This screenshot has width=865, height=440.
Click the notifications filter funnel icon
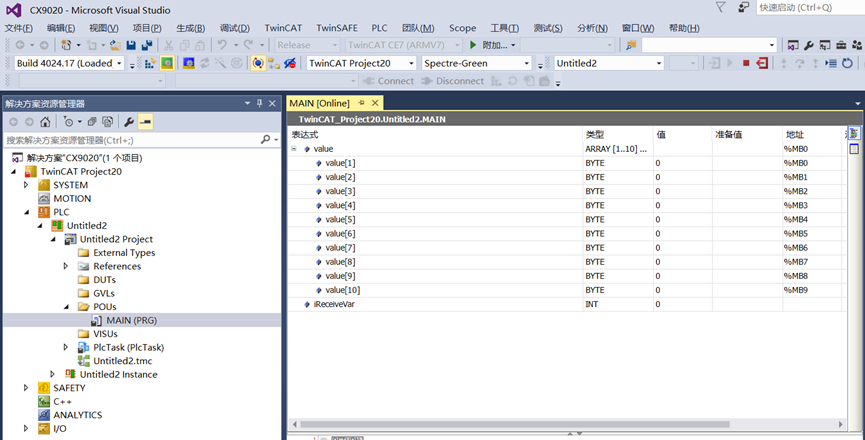pyautogui.click(x=720, y=7)
